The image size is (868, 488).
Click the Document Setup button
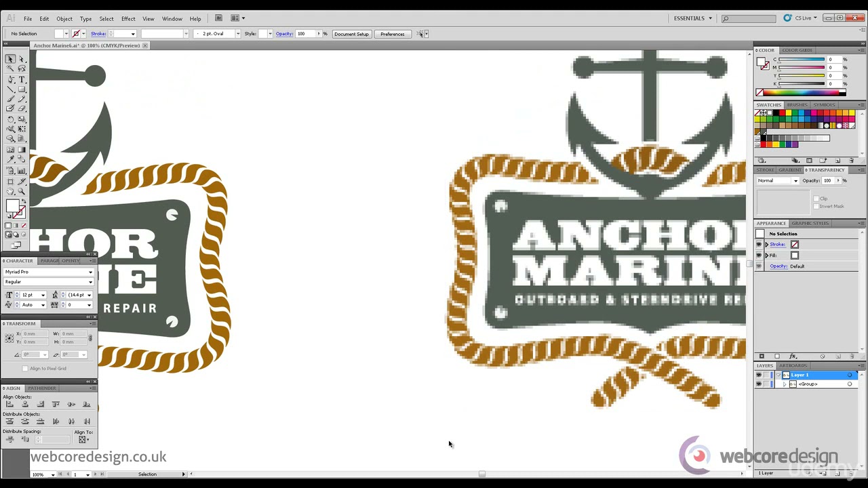[351, 34]
